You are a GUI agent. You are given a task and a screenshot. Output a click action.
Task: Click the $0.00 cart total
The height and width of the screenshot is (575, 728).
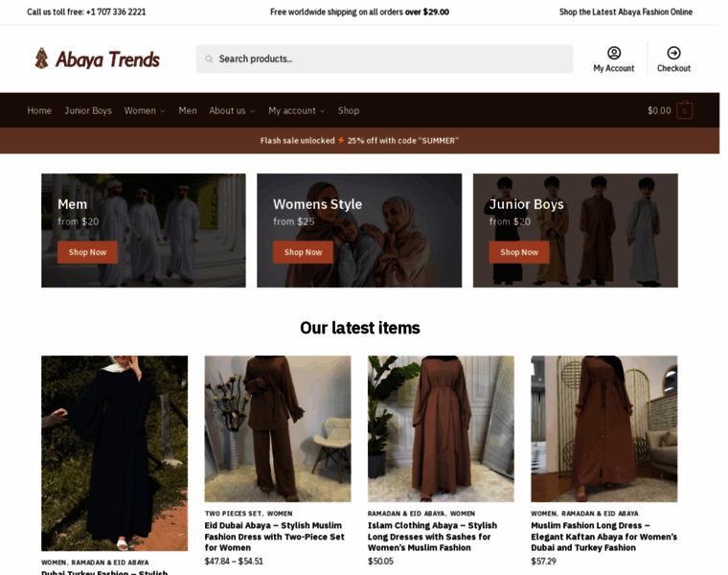pyautogui.click(x=659, y=110)
